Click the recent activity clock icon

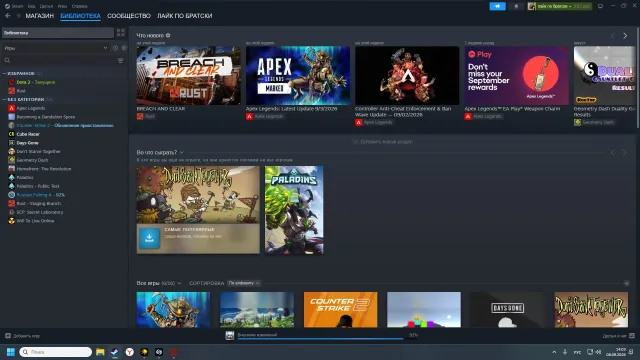116,48
